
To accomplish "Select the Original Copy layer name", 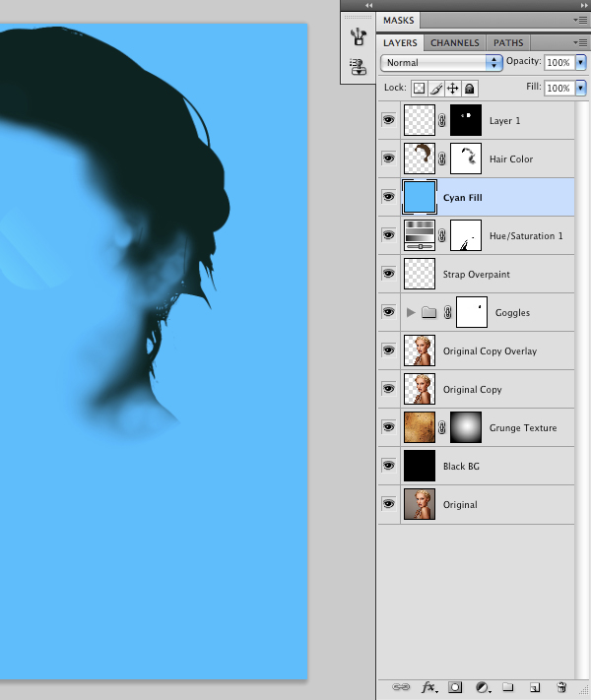I will point(472,390).
